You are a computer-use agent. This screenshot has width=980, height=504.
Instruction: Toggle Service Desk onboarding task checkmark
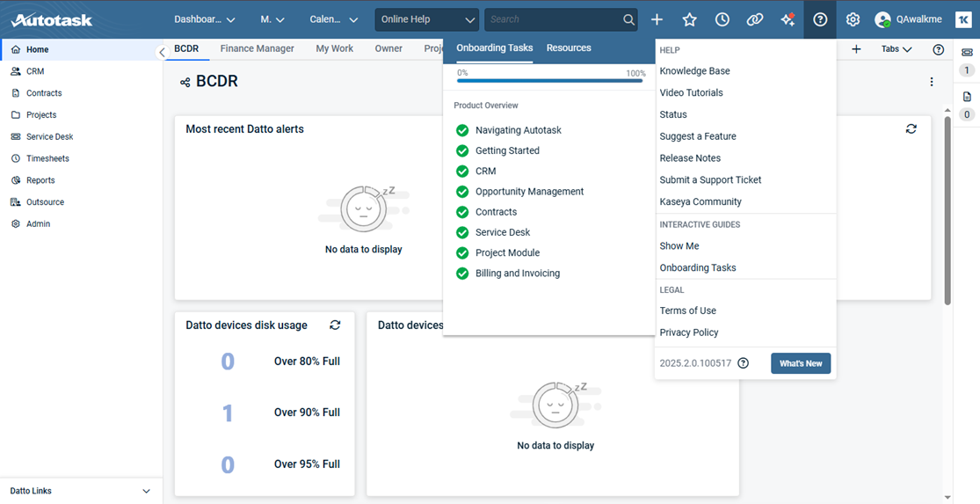click(462, 232)
